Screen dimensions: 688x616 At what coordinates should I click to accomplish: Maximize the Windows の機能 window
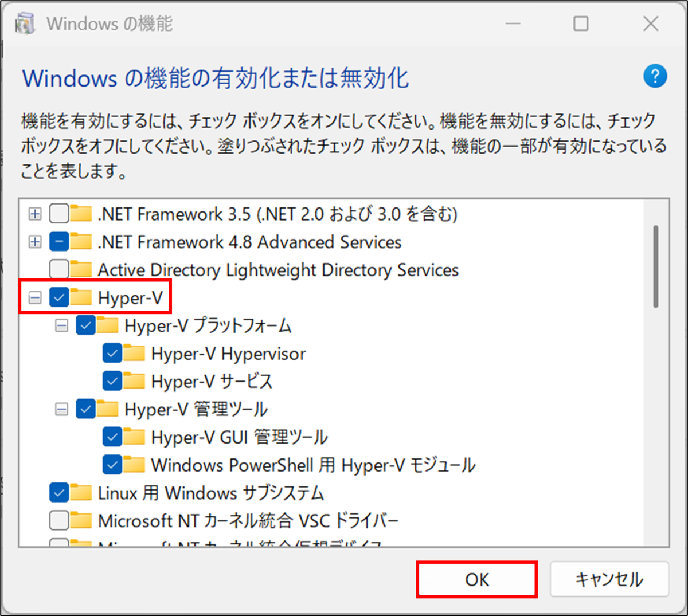coord(581,23)
